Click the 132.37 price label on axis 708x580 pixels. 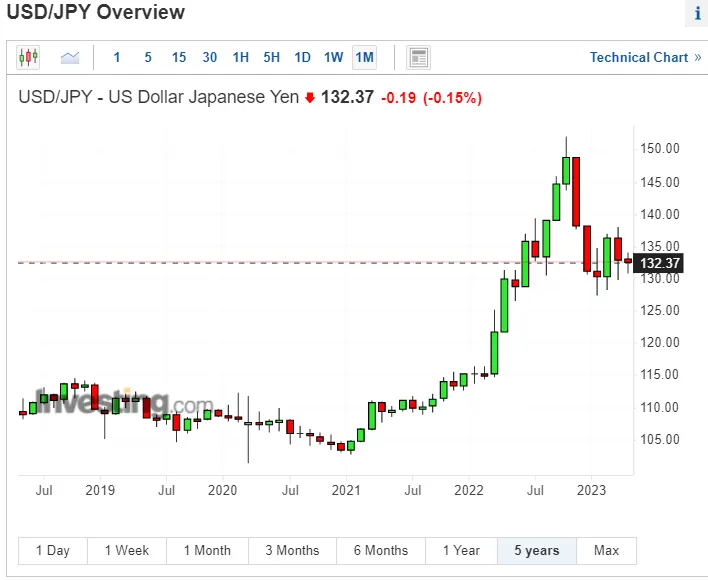(x=659, y=263)
